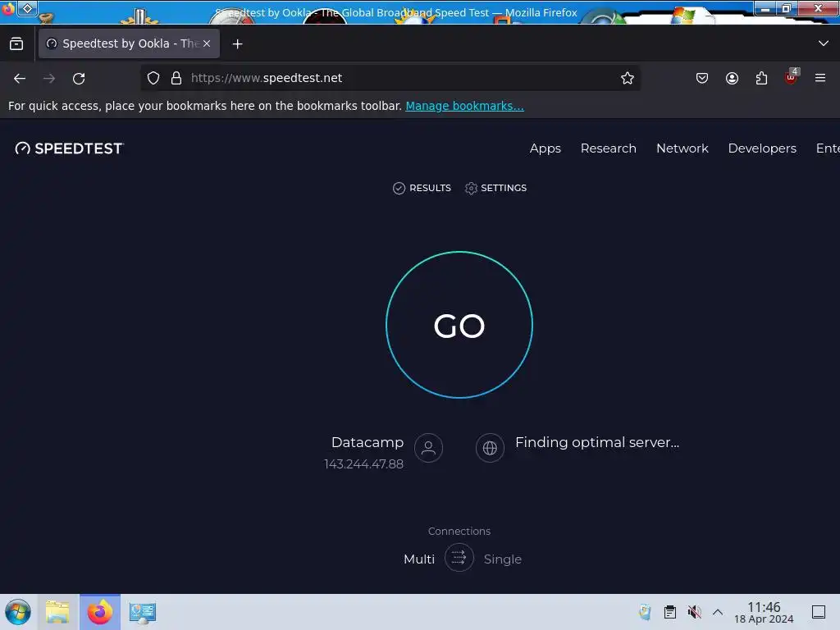Open the Save to Pocket icon

point(702,78)
